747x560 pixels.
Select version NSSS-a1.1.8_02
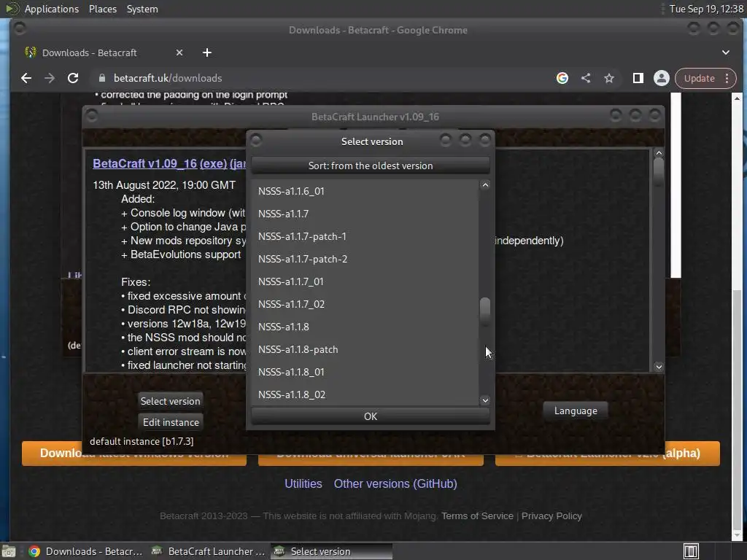(365, 394)
